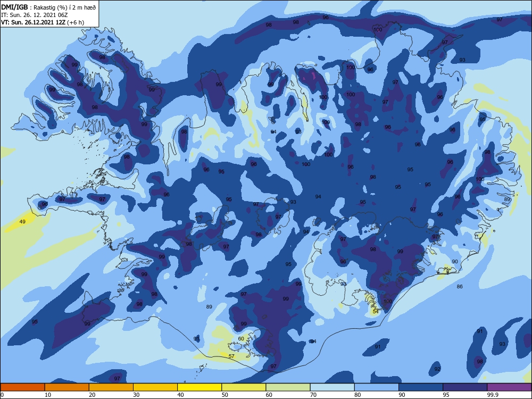This screenshot has height=399, width=532.
Task: Click the '50' label on the legend scale
Action: coord(225,395)
